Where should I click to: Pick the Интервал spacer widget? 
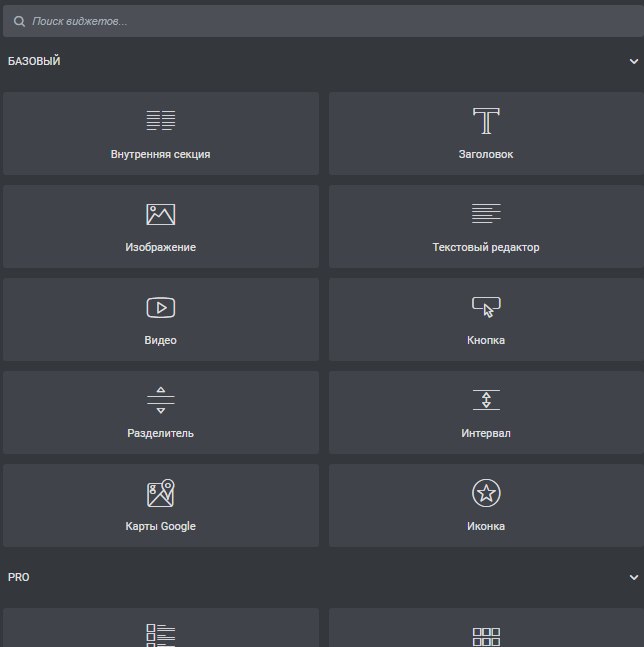click(x=486, y=412)
